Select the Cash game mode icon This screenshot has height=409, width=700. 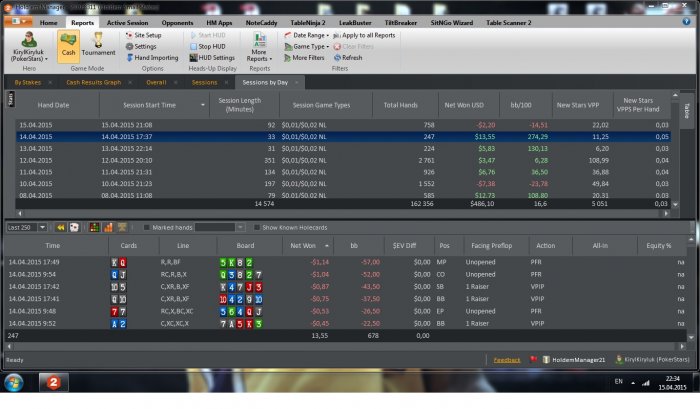pyautogui.click(x=68, y=45)
